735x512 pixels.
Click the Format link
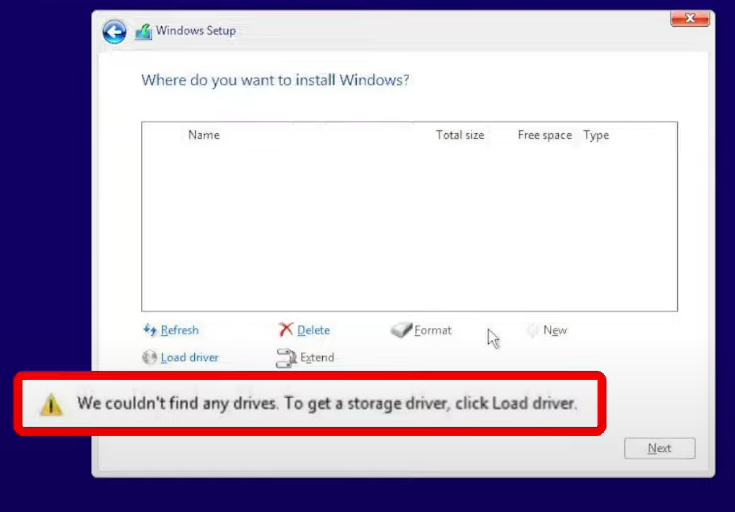click(433, 330)
